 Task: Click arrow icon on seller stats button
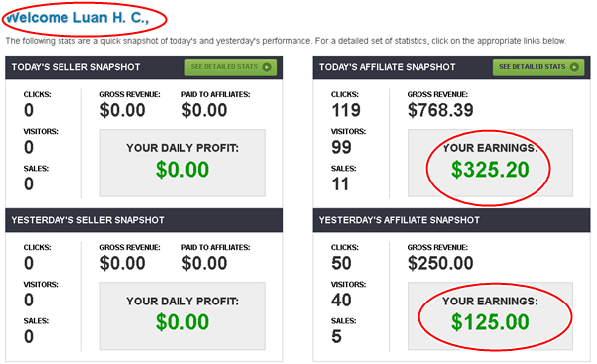point(267,67)
